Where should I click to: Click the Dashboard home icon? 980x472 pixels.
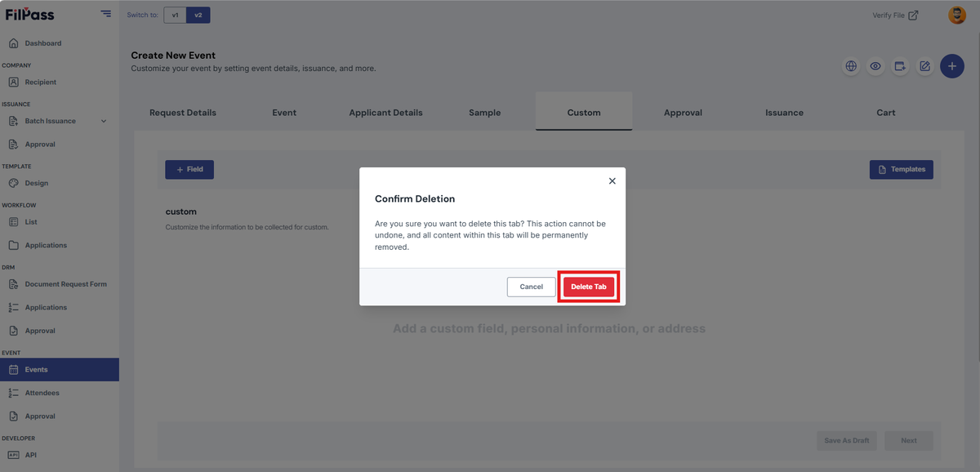point(13,43)
